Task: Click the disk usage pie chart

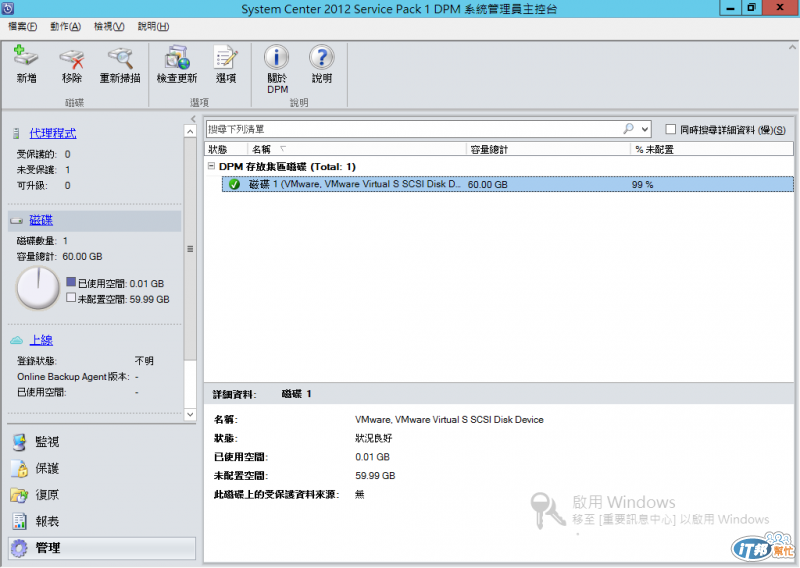Action: pos(38,288)
